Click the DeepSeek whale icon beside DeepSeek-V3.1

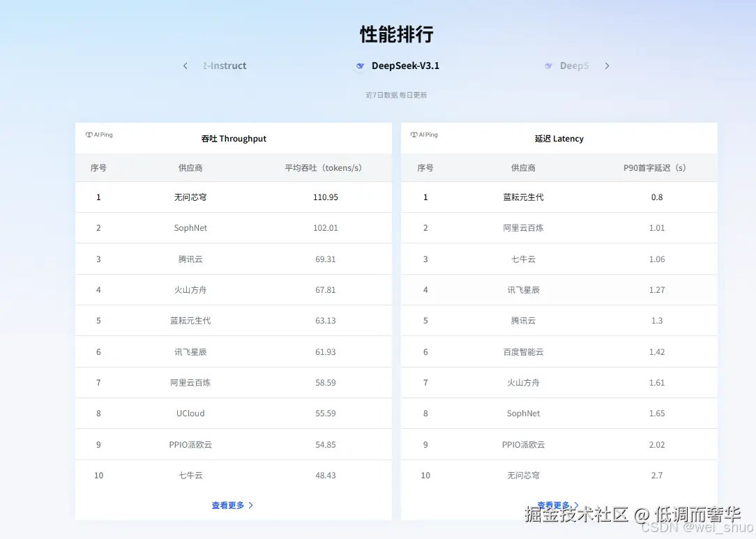361,66
